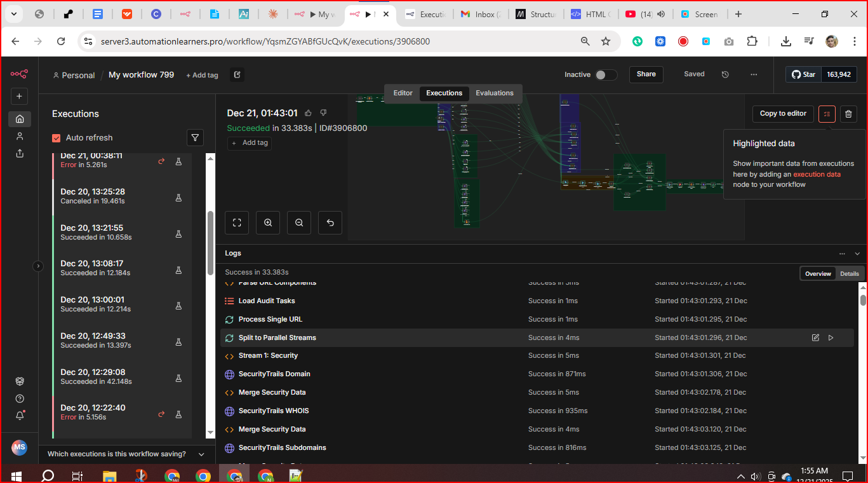
Task: Click the n8n logo in the sidebar
Action: coord(19,74)
